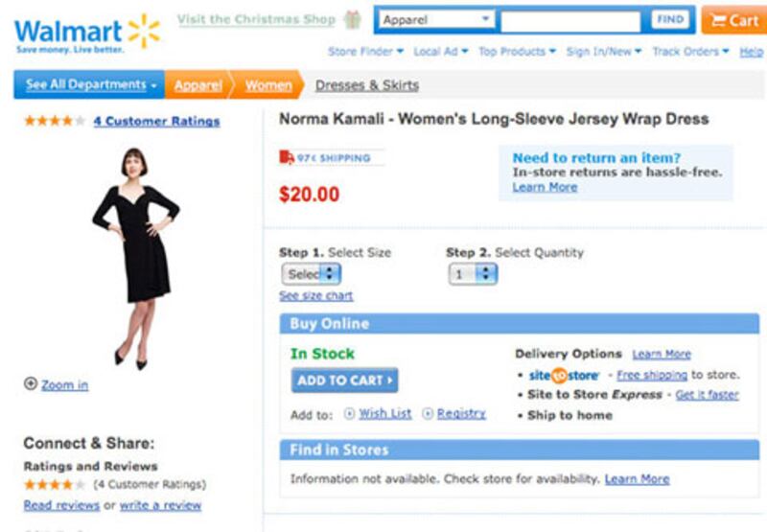Open the Select Quantity dropdown
Image resolution: width=767 pixels, height=532 pixels.
point(473,274)
